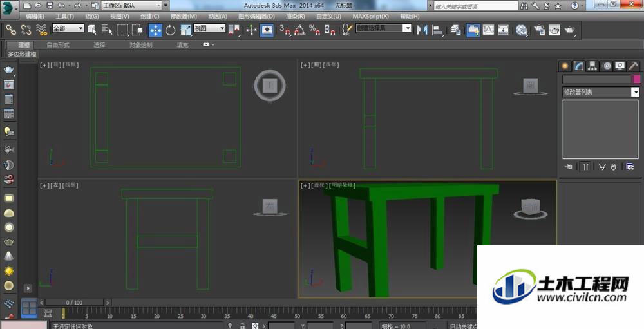Toggle Show End Result button

(586, 167)
